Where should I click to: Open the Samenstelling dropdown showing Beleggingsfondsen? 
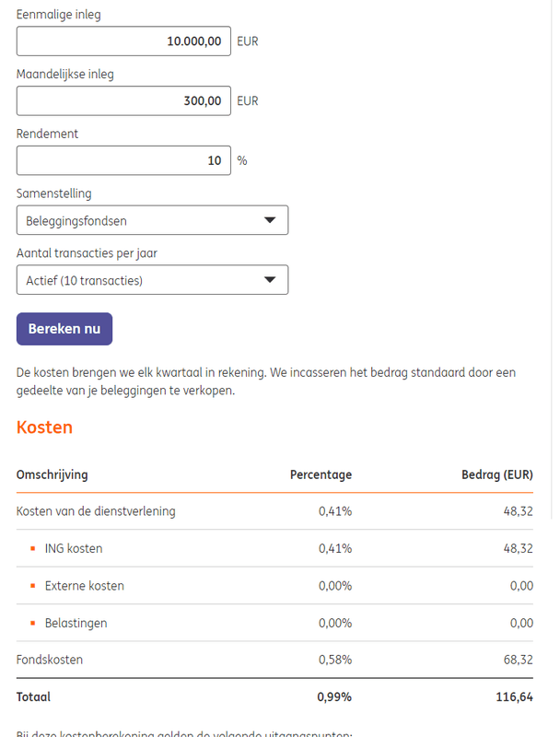click(x=152, y=220)
